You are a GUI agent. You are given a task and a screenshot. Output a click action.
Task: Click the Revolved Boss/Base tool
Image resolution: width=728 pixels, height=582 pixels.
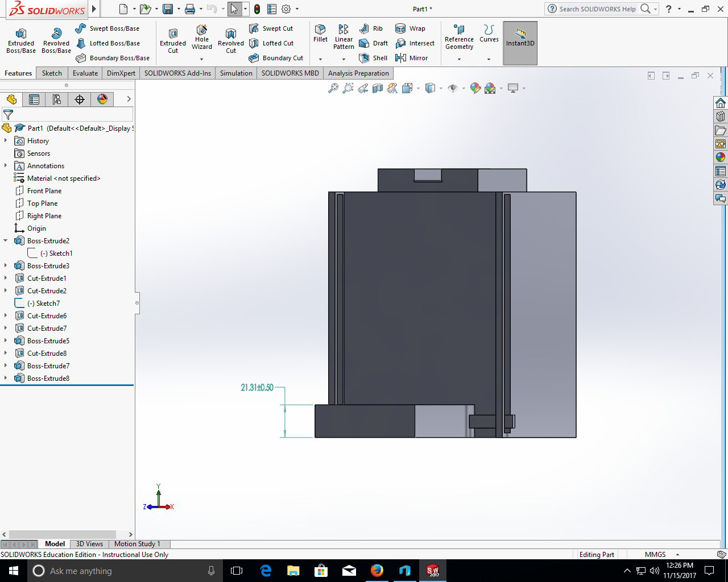56,40
